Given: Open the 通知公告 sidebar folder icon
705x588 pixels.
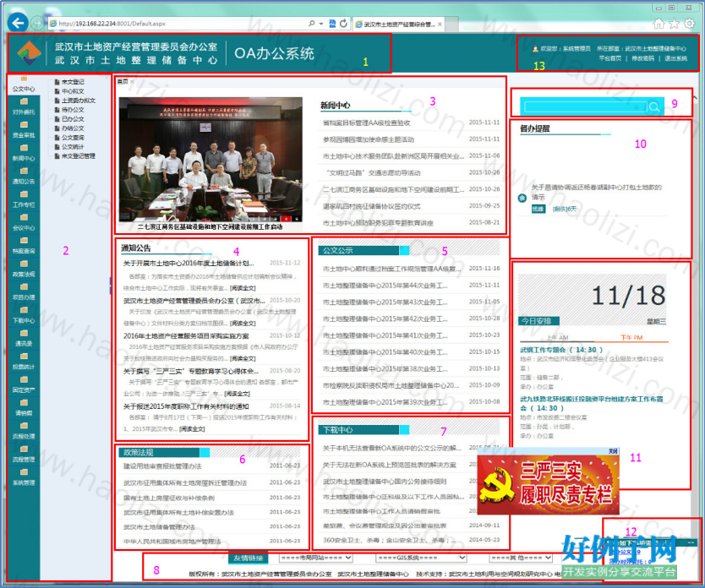Looking at the screenshot, I should point(24,171).
